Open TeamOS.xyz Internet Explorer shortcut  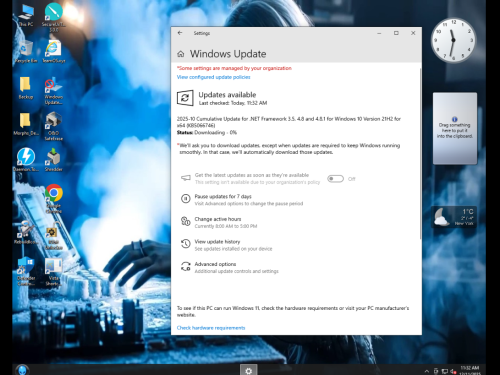pos(54,52)
